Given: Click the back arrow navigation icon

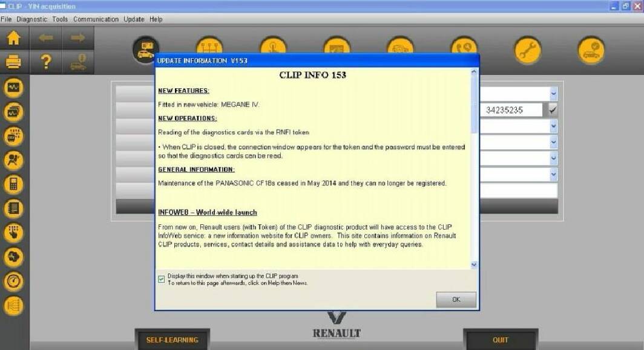Looking at the screenshot, I should pyautogui.click(x=46, y=37).
